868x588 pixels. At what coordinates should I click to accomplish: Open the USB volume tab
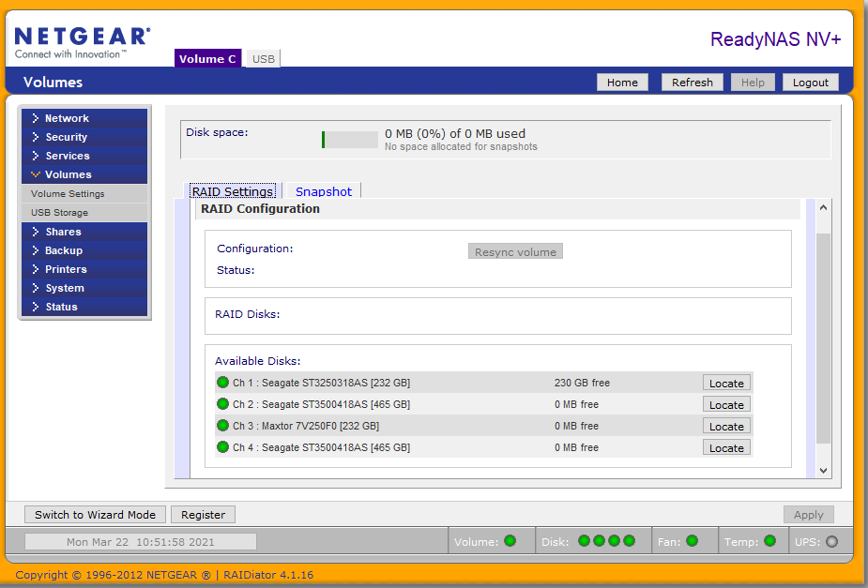pyautogui.click(x=264, y=59)
